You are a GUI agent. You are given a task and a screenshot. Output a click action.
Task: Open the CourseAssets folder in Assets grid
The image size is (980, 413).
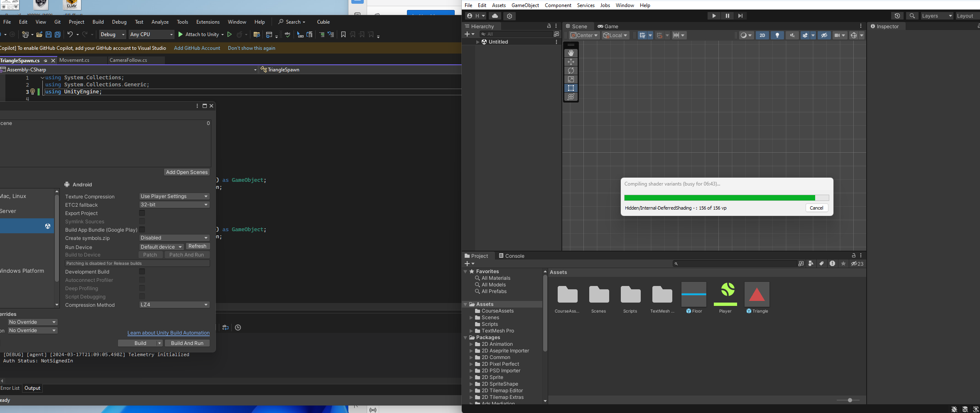click(x=568, y=294)
